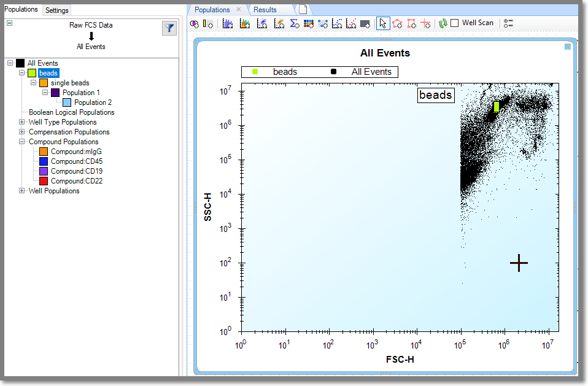Screen dimensions: 588x386
Task: Expand the Well Type Populations node
Action: pos(23,122)
